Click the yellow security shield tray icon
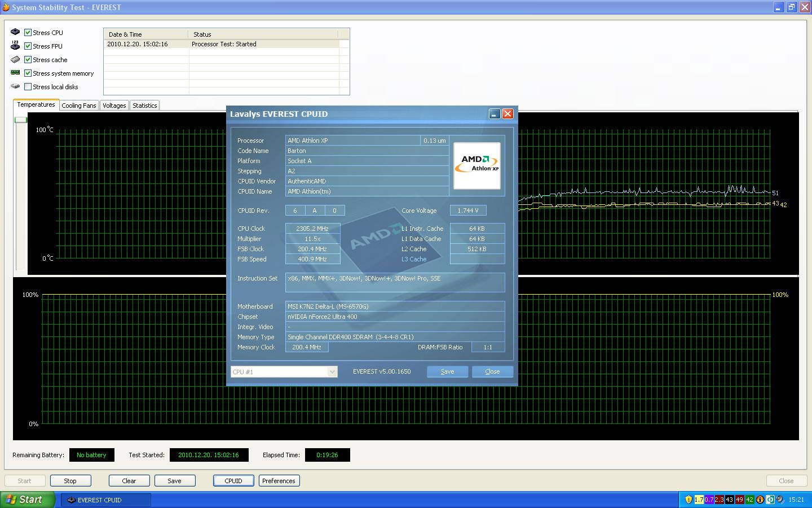The image size is (812, 508). point(689,500)
